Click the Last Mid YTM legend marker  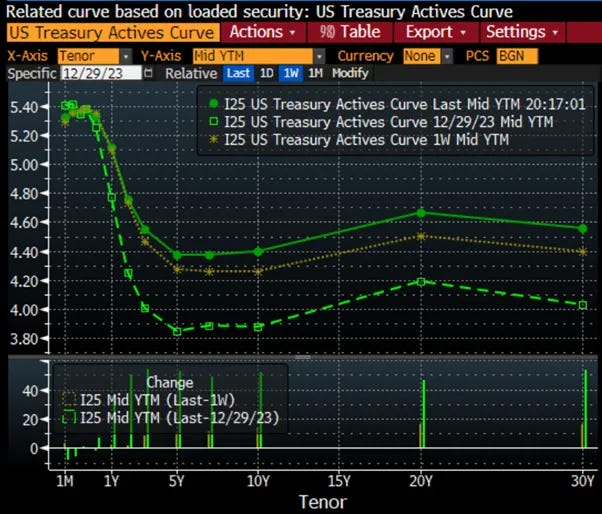[213, 104]
